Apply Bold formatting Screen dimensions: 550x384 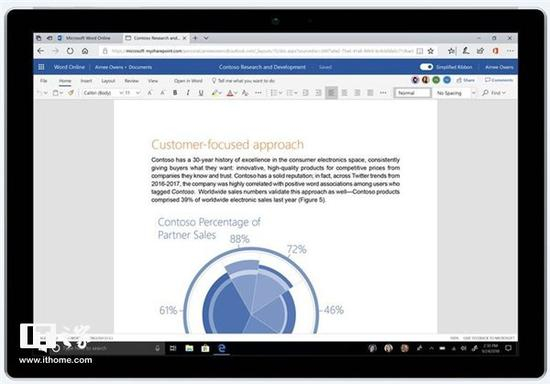click(x=175, y=93)
